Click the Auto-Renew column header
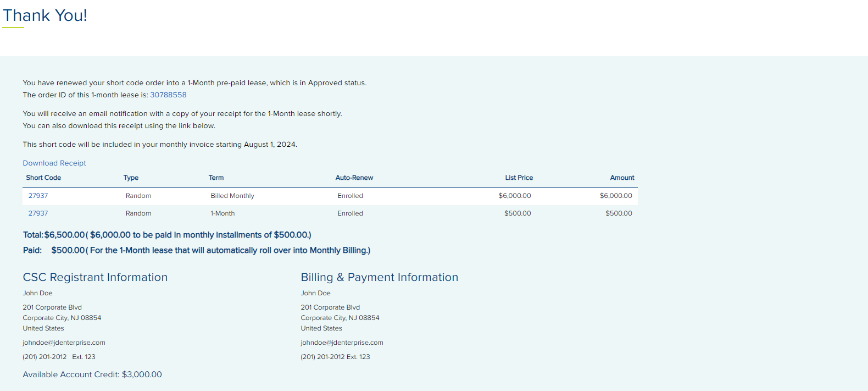 pyautogui.click(x=354, y=178)
